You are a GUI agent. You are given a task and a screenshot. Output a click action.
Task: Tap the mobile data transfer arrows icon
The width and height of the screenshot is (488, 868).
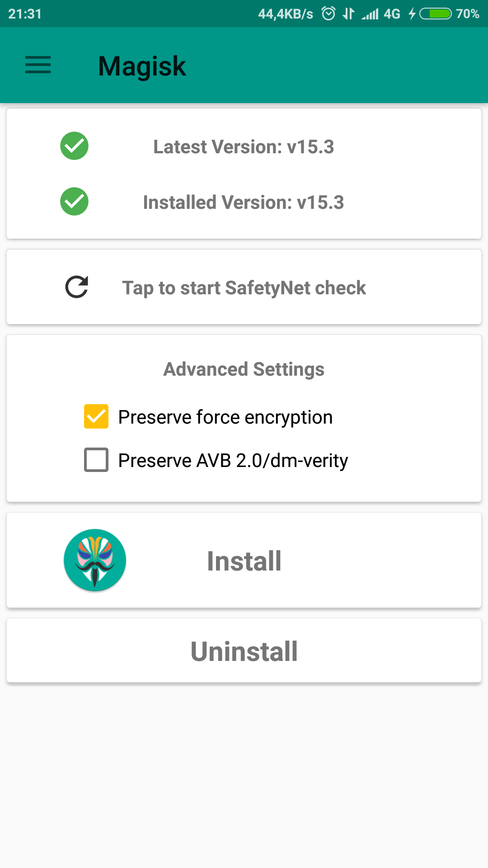[x=348, y=14]
